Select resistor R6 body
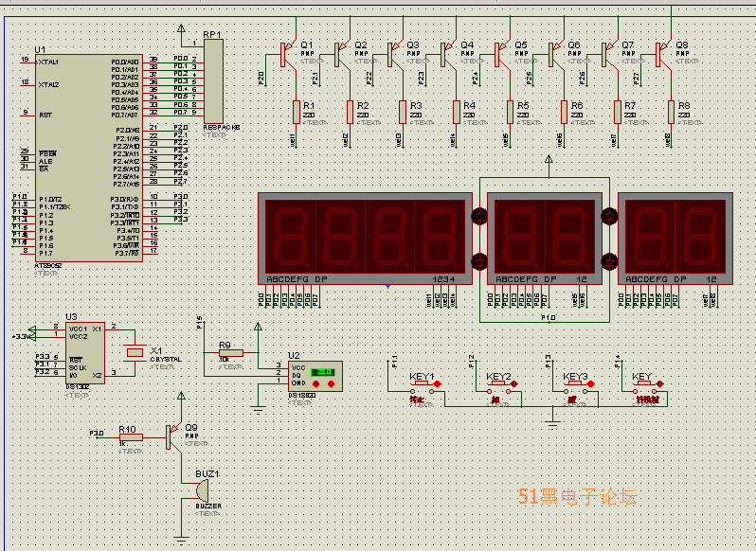 (564, 113)
